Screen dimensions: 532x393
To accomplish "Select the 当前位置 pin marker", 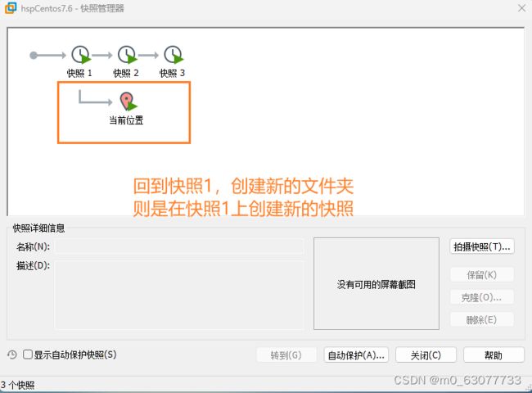I will [128, 102].
